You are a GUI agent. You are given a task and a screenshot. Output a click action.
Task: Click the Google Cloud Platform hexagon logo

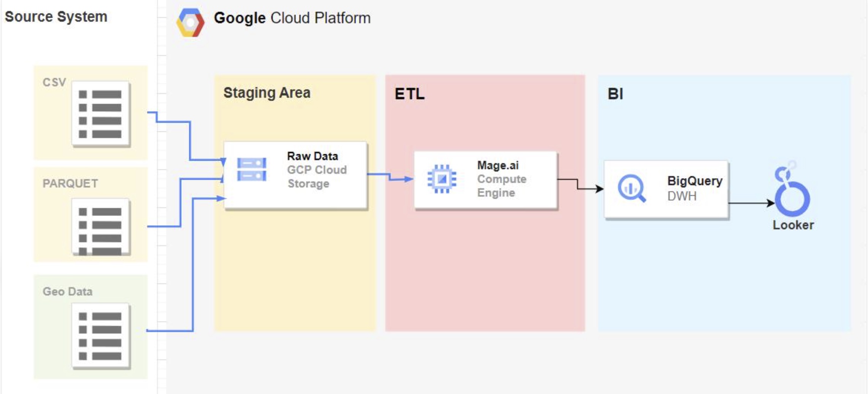tap(190, 23)
